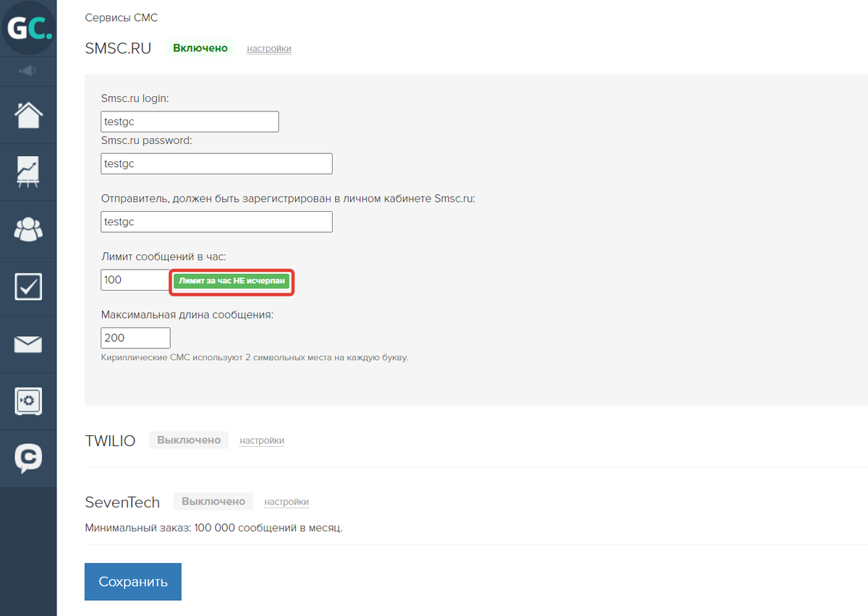Open the analytics chart icon in sidebar

(28, 172)
